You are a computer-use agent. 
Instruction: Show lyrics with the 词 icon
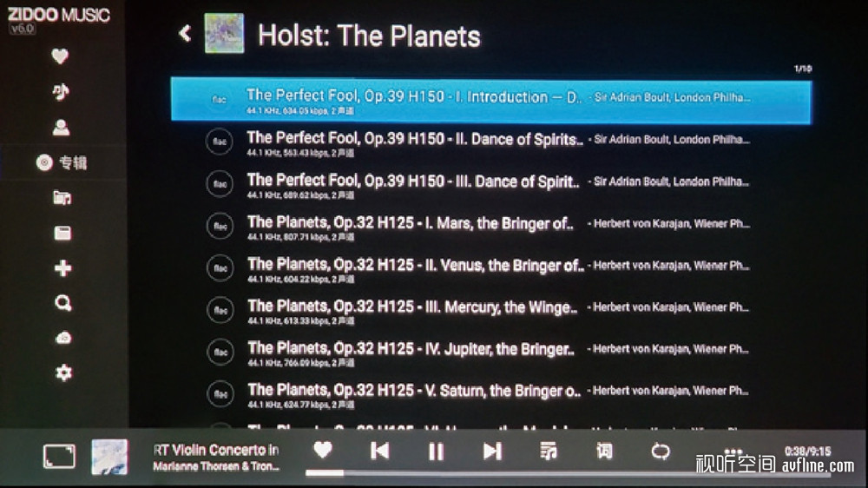[604, 451]
